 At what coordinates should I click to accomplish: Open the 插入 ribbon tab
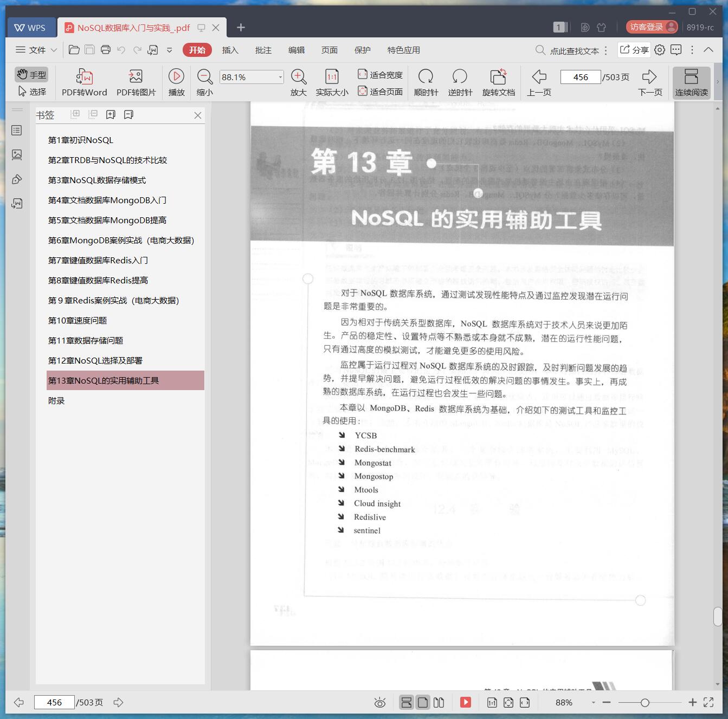(230, 50)
